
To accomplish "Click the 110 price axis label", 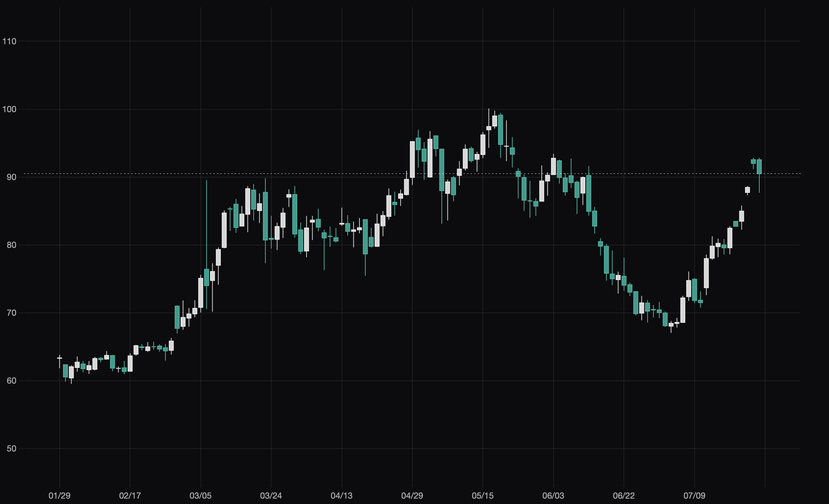I will (x=9, y=41).
